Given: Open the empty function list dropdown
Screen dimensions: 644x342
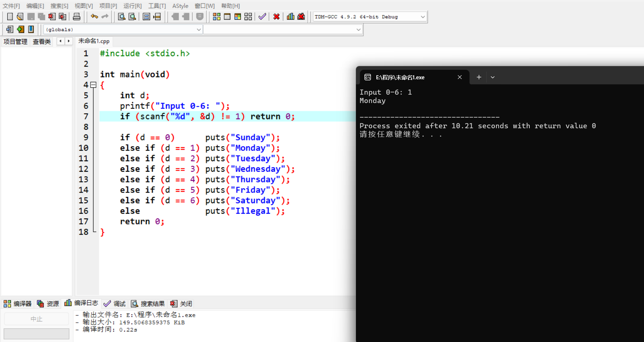Looking at the screenshot, I should [283, 30].
